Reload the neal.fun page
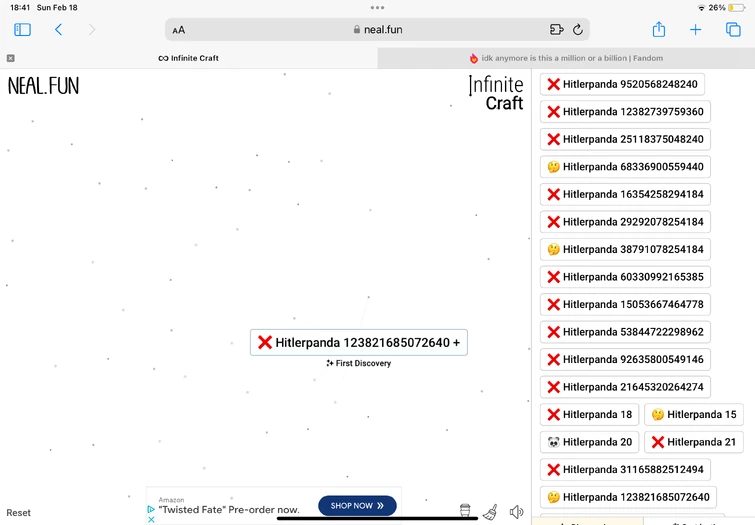 pyautogui.click(x=578, y=30)
